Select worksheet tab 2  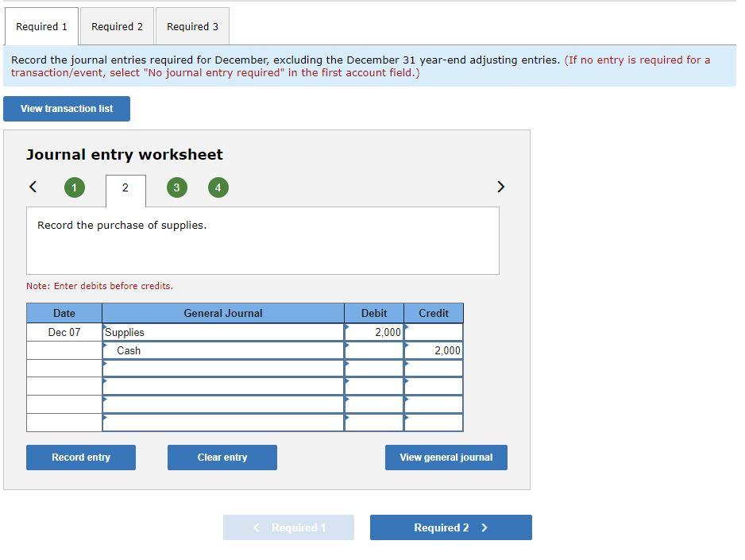click(125, 190)
